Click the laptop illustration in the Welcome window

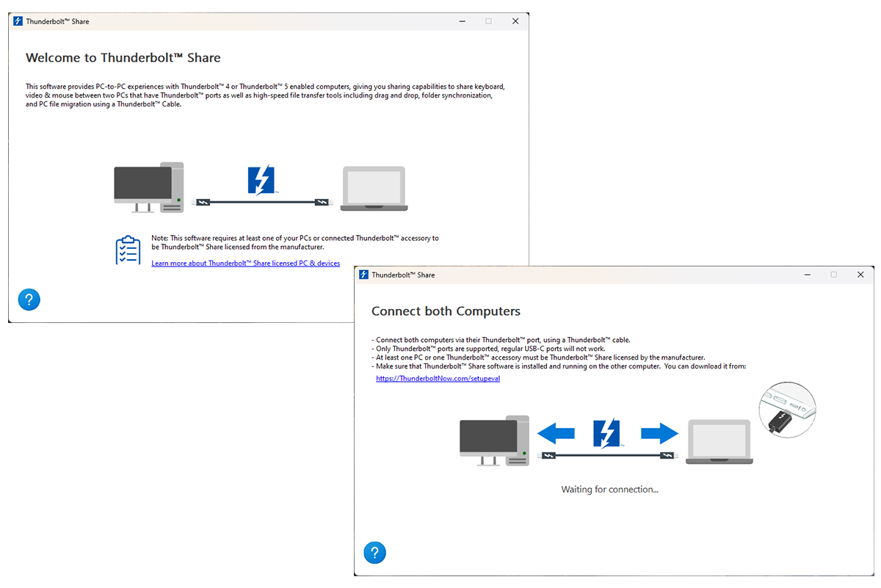tap(374, 189)
